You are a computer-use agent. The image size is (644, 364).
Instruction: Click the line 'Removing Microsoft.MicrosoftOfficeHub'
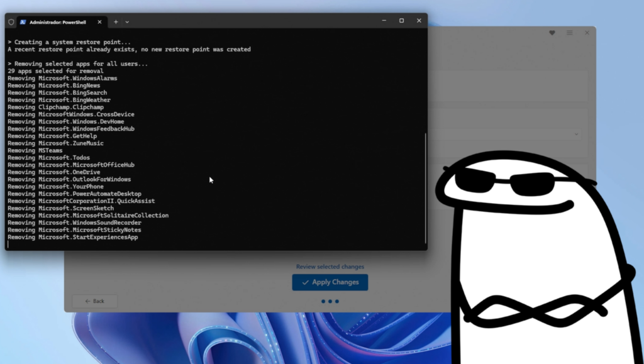[70, 165]
